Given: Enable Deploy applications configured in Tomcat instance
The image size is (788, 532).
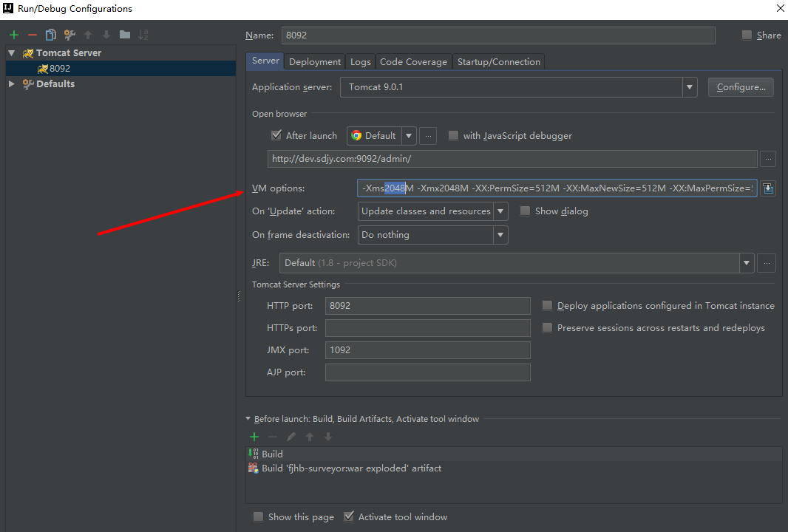Looking at the screenshot, I should [x=547, y=305].
